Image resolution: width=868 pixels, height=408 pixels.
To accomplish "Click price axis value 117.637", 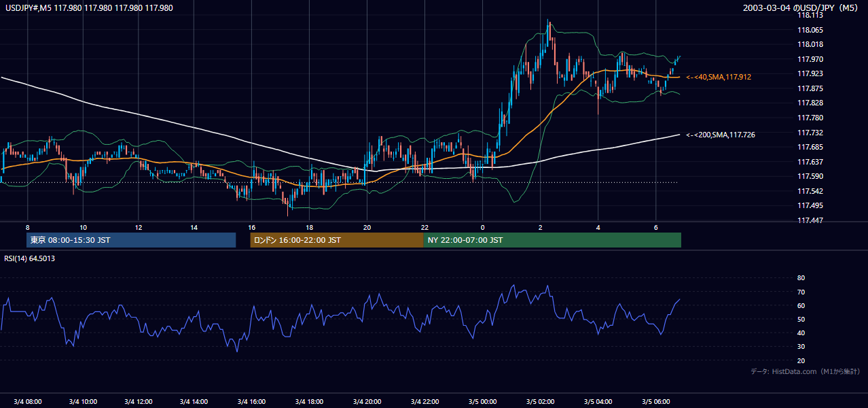I will click(x=810, y=162).
